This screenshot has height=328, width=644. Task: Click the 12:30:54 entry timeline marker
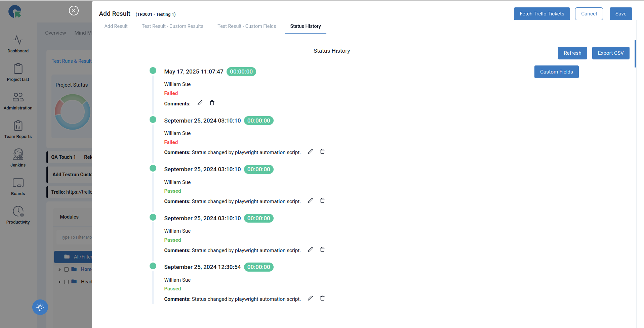tap(153, 266)
